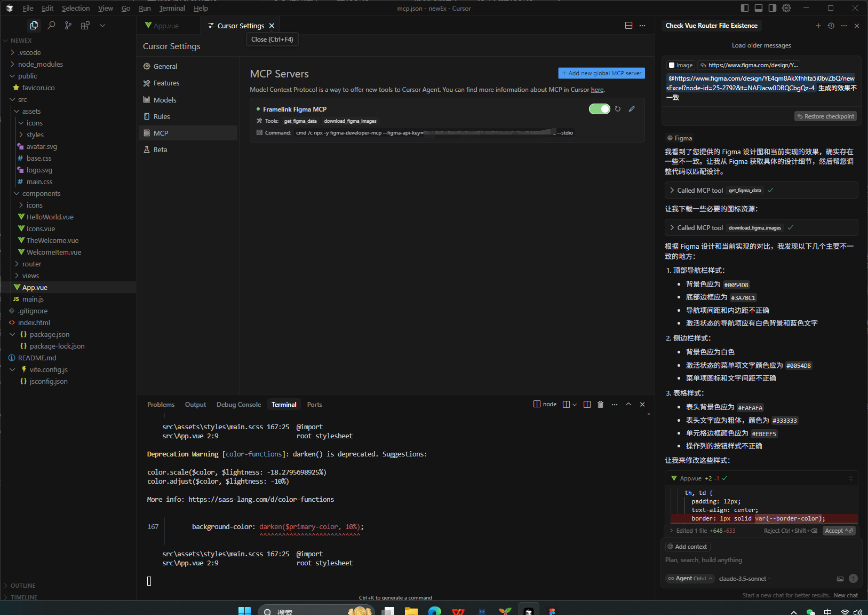
Task: Send message with arrow button
Action: (853, 579)
